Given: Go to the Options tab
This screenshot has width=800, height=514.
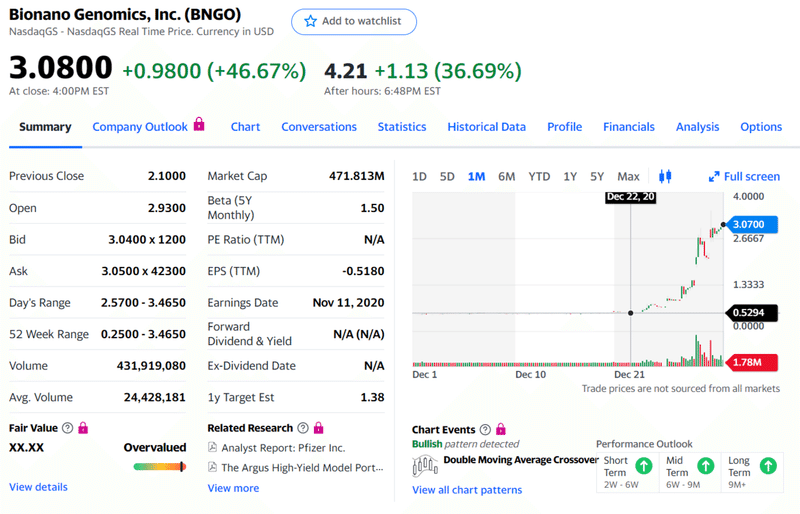Looking at the screenshot, I should (x=761, y=127).
